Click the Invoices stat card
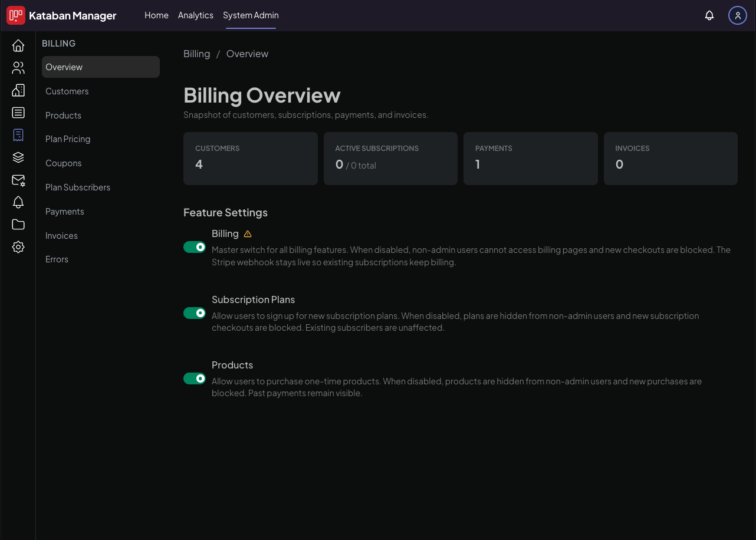The image size is (756, 540). [670, 159]
